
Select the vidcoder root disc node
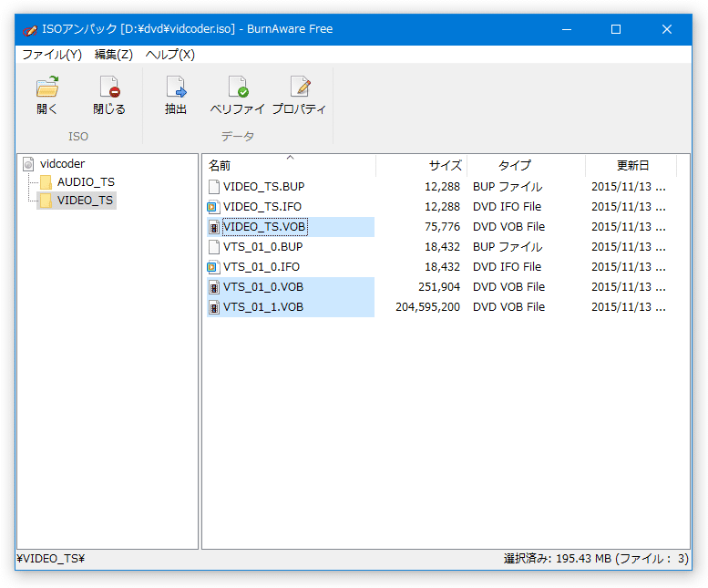[x=62, y=163]
